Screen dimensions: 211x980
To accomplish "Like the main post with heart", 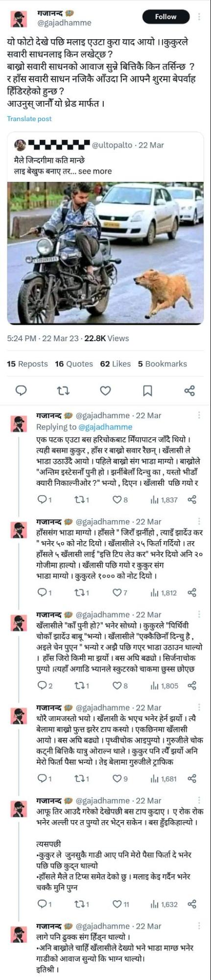I will pos(105,390).
